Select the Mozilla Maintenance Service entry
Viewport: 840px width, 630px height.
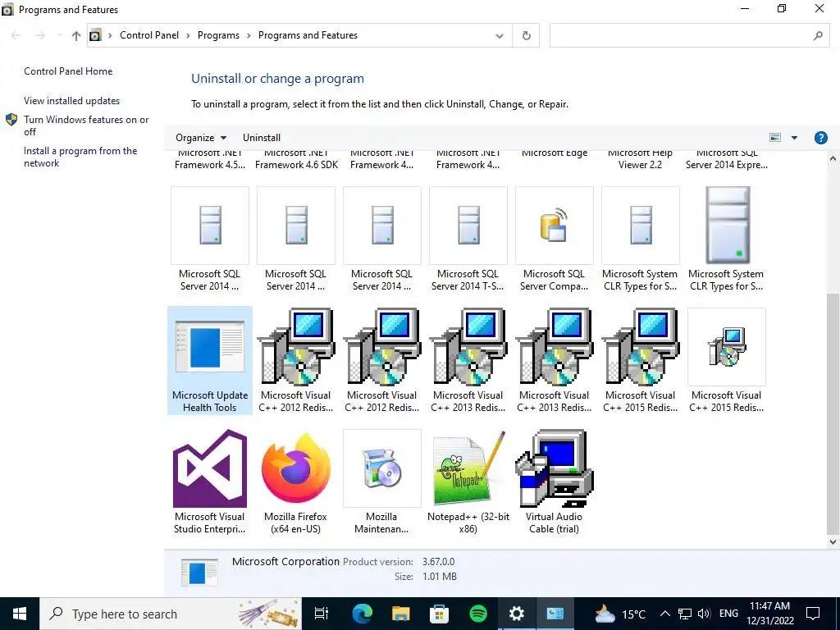382,481
